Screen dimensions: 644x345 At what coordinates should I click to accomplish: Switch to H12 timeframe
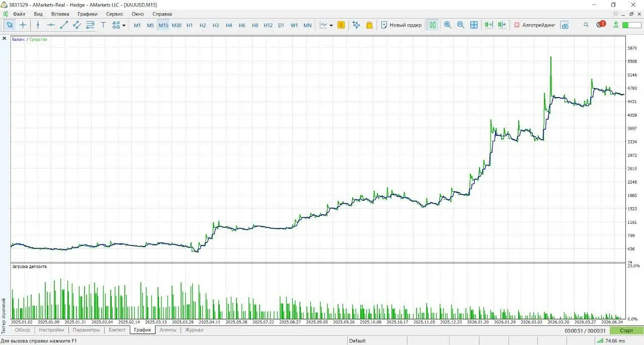(268, 25)
